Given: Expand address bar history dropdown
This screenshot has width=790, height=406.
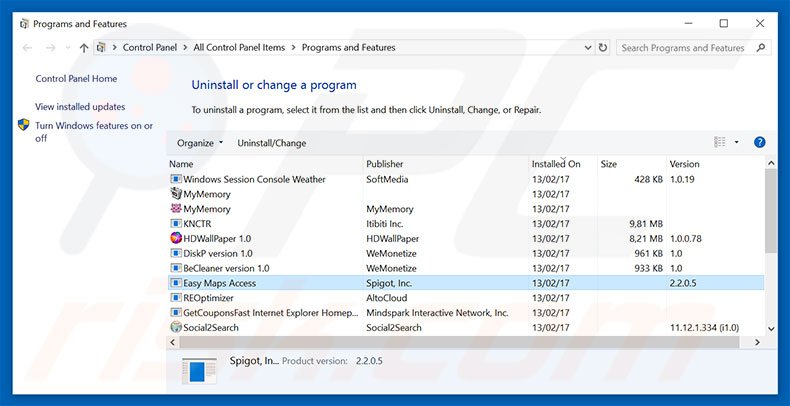Looking at the screenshot, I should pos(588,48).
